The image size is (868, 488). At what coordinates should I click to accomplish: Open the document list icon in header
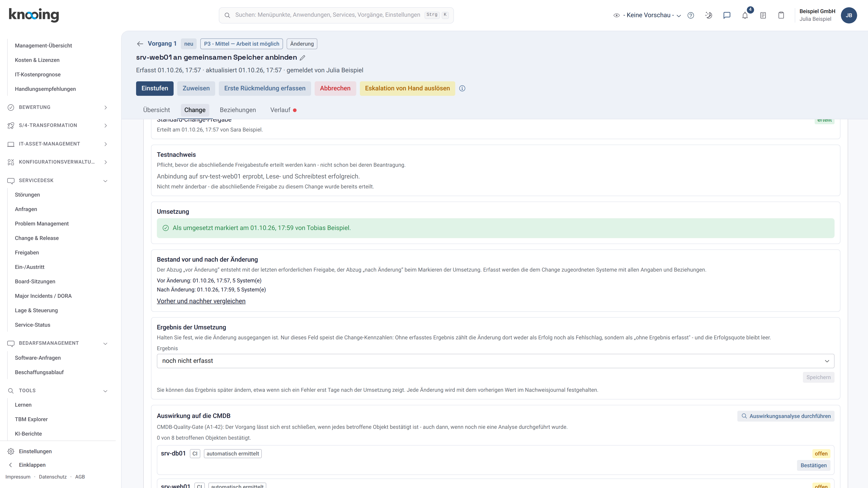pos(763,15)
